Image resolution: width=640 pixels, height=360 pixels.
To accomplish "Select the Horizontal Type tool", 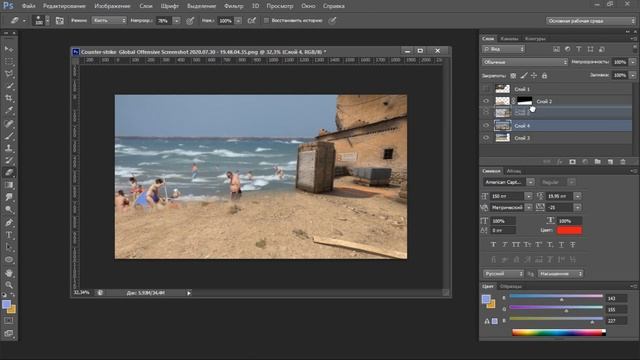I will [9, 235].
